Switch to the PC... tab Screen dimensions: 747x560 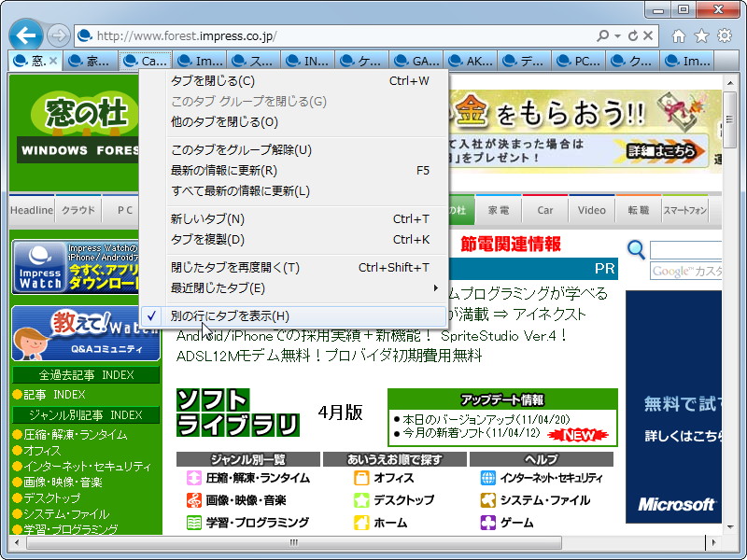coord(579,61)
